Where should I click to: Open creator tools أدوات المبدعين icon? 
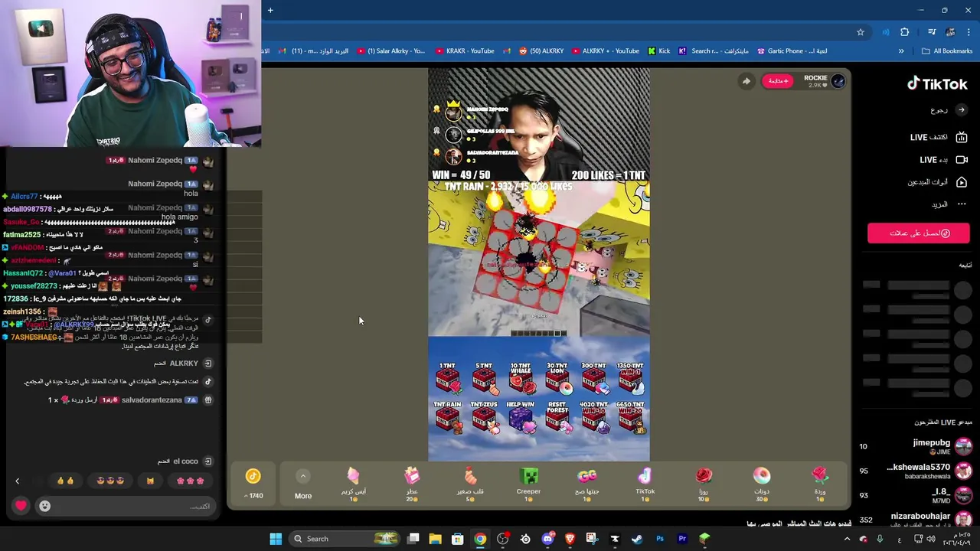[962, 182]
